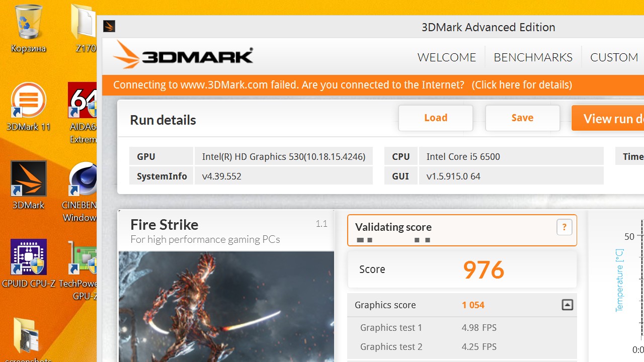Click the Temperature axis label on chart

[619, 281]
